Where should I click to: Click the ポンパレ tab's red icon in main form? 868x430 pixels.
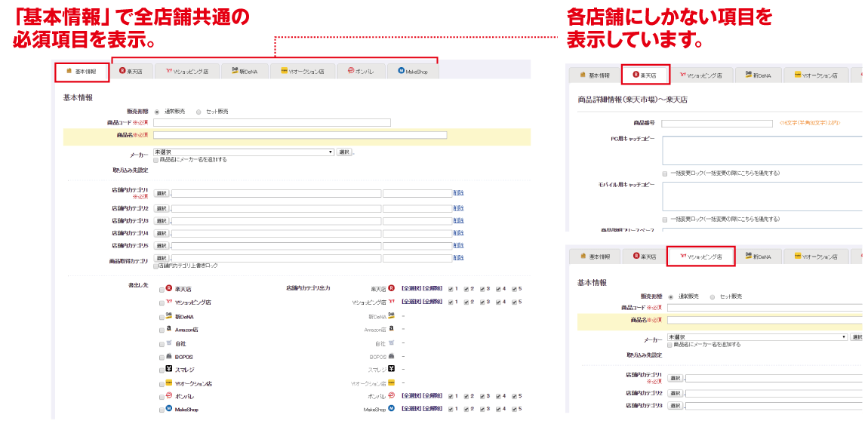tap(351, 71)
